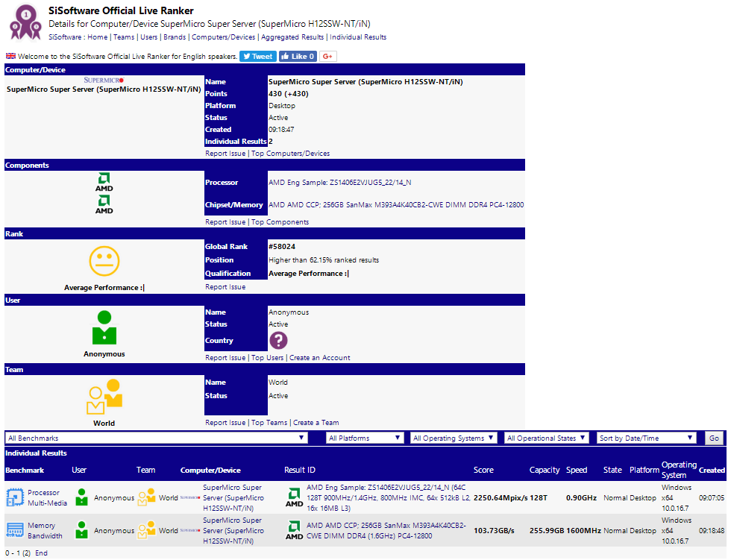Click Report Issue in Rank section
Image resolution: width=731 pixels, height=560 pixels.
(x=225, y=287)
